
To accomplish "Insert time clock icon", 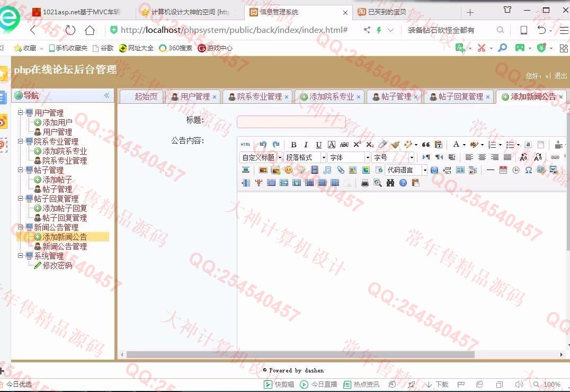I will click(516, 170).
